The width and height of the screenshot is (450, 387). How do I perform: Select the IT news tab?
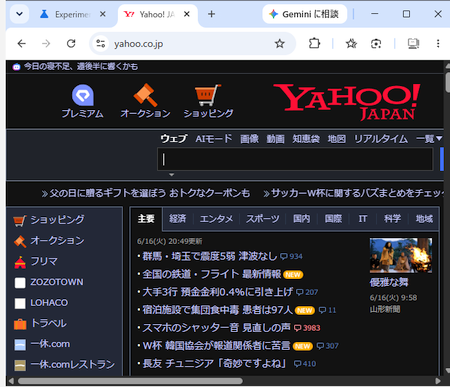(363, 219)
